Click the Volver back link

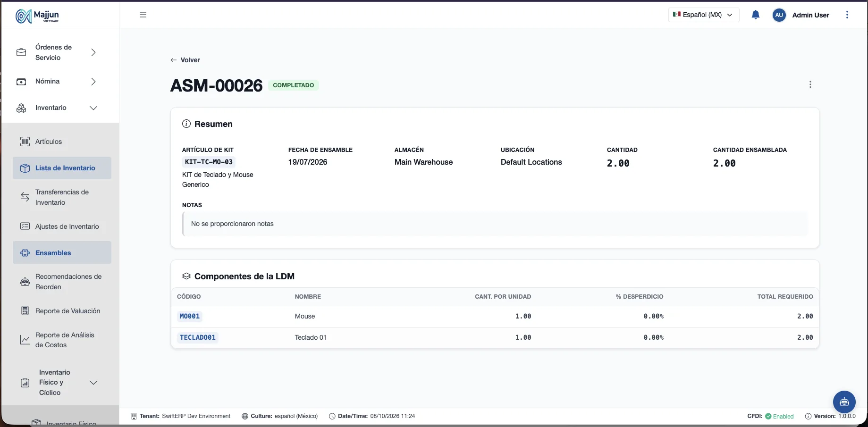185,60
